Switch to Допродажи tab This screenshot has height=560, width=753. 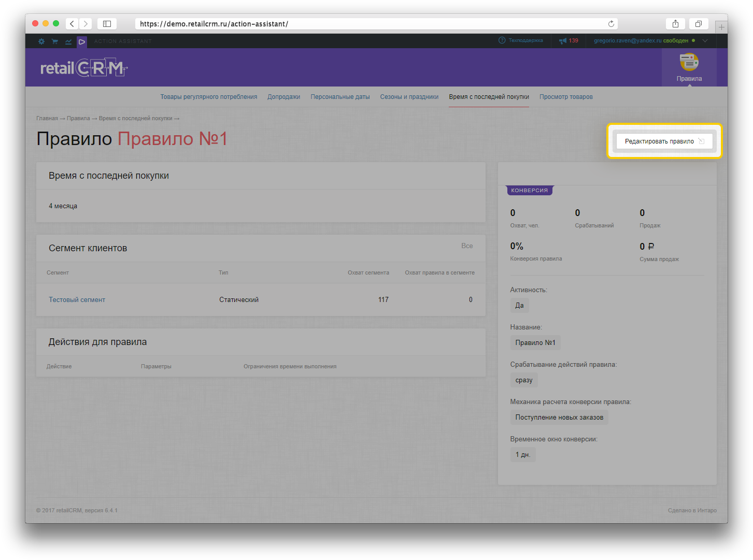coord(283,97)
